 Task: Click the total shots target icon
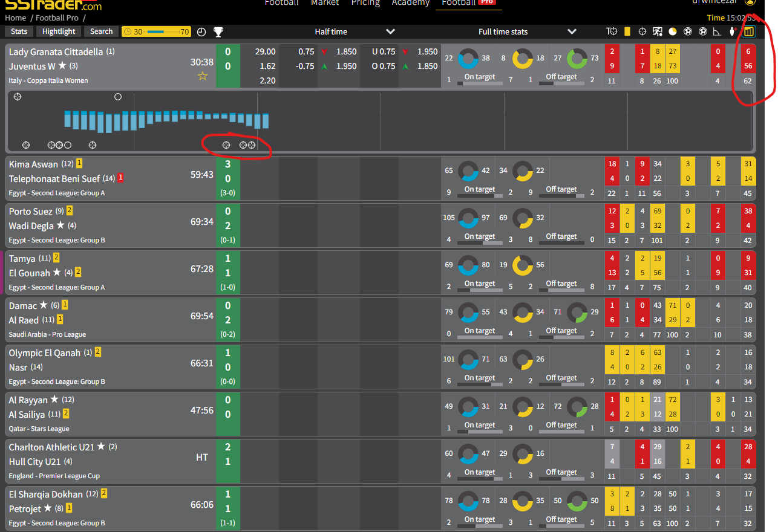(612, 31)
